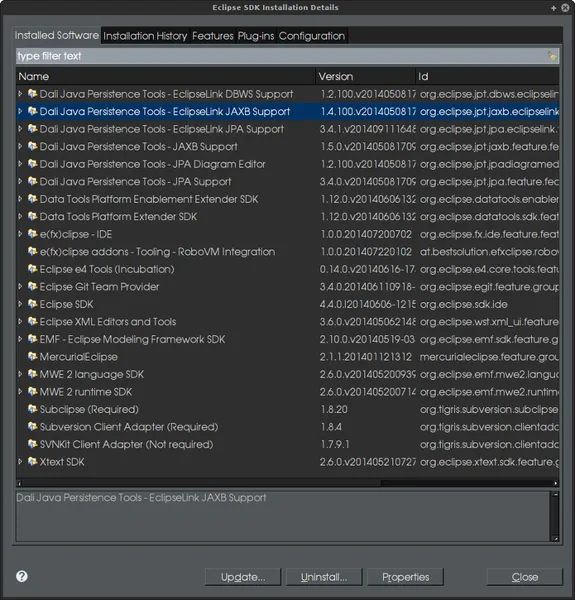Click the icon beside Dali JAXB Support row

point(33,147)
